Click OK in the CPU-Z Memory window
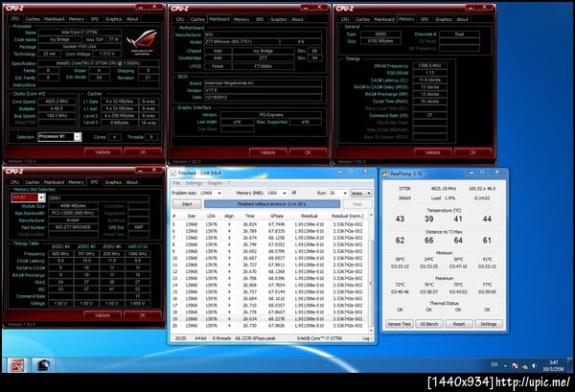 tap(472, 152)
